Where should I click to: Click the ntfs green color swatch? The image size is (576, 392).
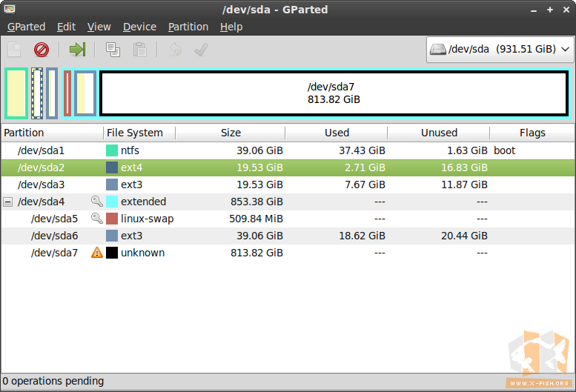pos(112,150)
